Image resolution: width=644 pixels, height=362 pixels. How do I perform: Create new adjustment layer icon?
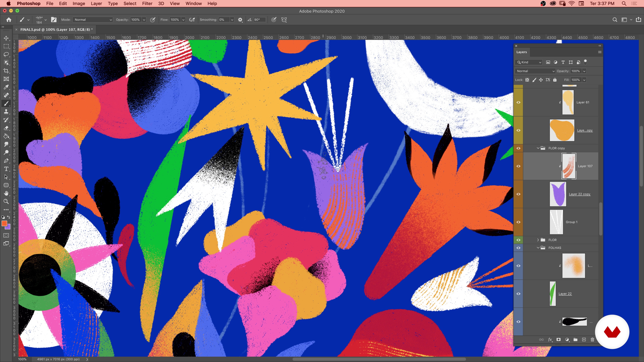567,340
